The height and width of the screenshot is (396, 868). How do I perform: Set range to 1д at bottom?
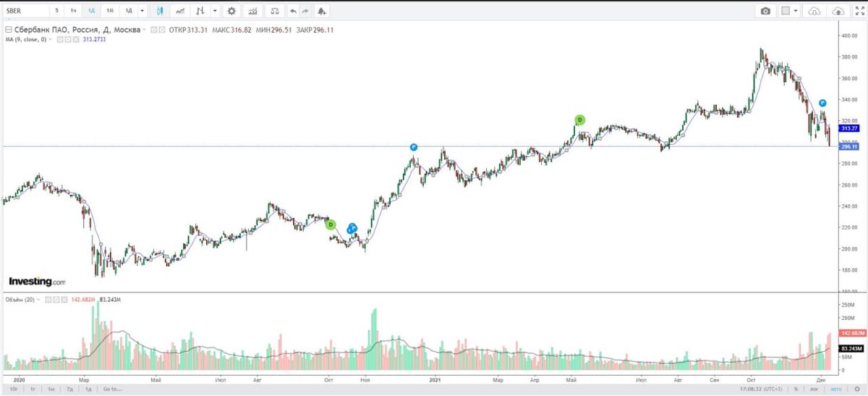tap(88, 389)
